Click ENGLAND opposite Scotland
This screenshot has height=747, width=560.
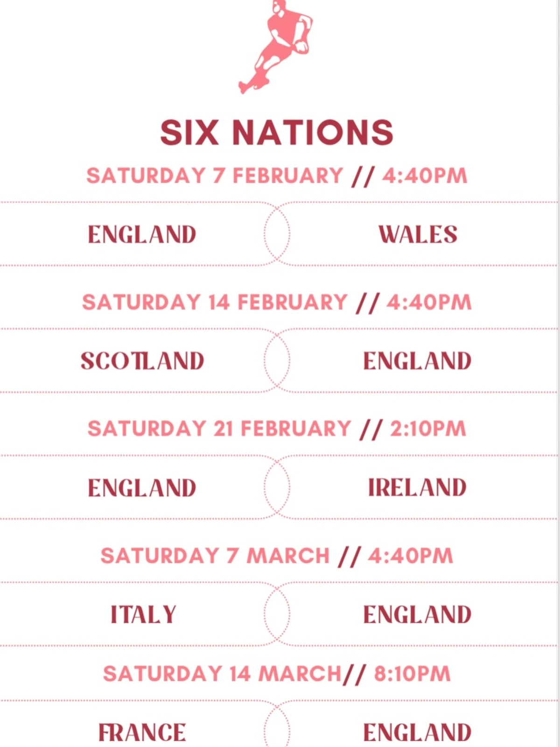point(417,361)
